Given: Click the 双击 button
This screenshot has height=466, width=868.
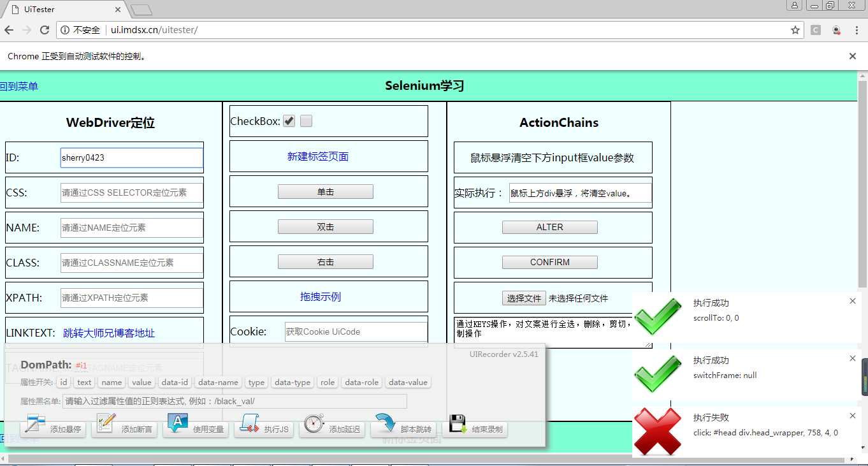Looking at the screenshot, I should (x=326, y=227).
